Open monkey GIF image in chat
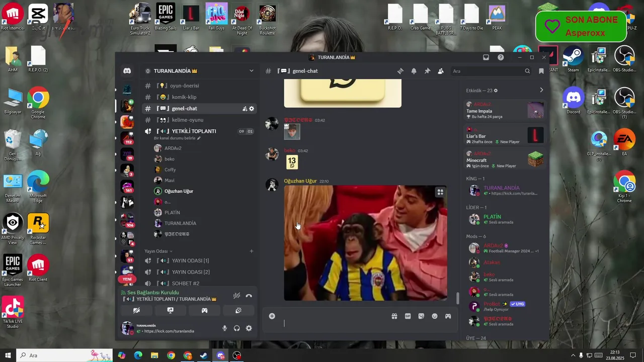This screenshot has height=362, width=644. pyautogui.click(x=366, y=243)
